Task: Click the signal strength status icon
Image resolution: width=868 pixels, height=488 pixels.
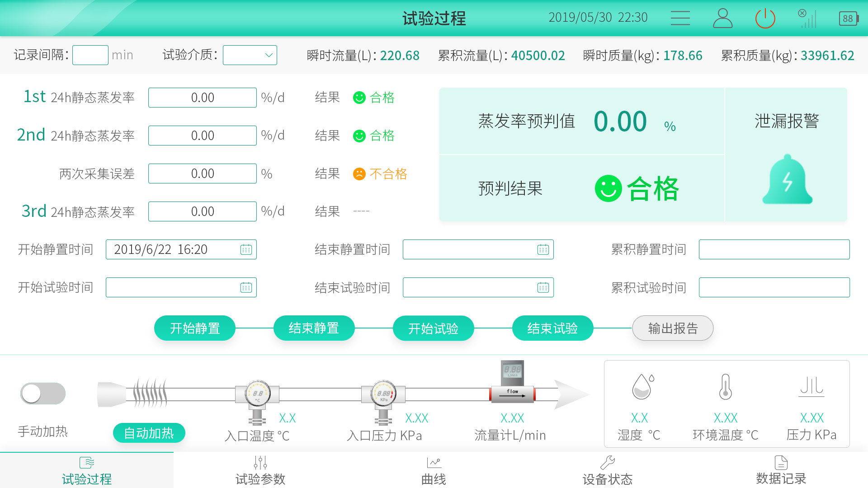Action: point(807,19)
